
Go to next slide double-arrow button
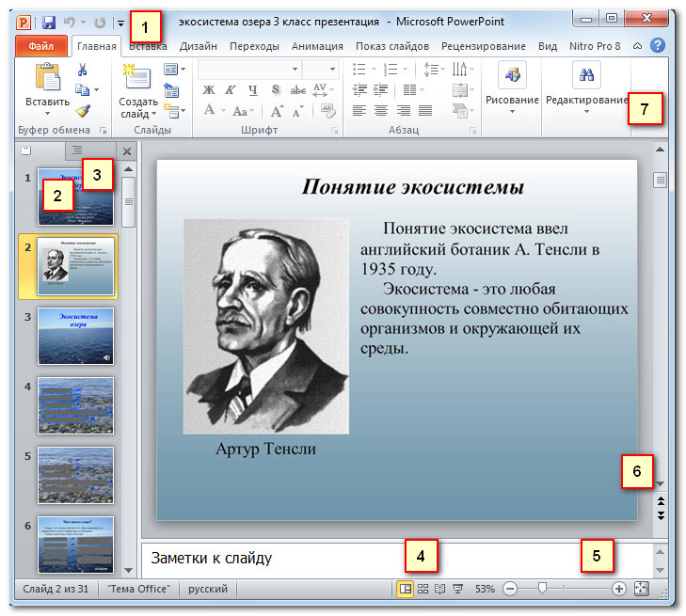tap(661, 515)
